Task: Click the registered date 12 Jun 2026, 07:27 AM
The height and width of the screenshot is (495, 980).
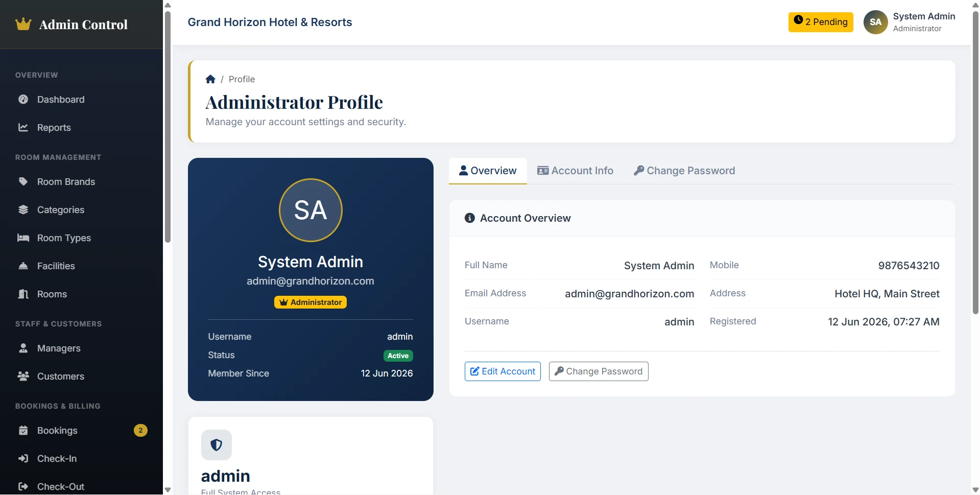Action: [x=883, y=322]
